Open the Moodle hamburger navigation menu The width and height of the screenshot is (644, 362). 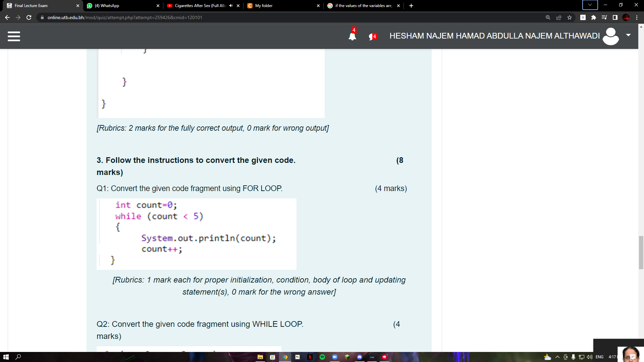coord(14,36)
